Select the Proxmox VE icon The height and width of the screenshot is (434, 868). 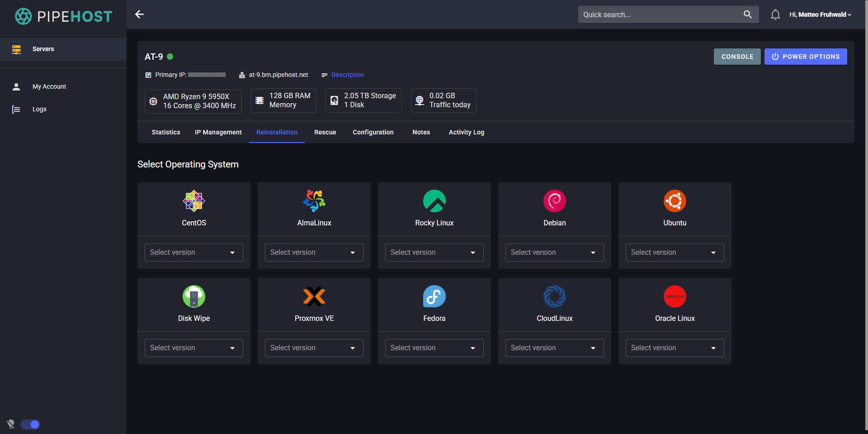tap(314, 296)
